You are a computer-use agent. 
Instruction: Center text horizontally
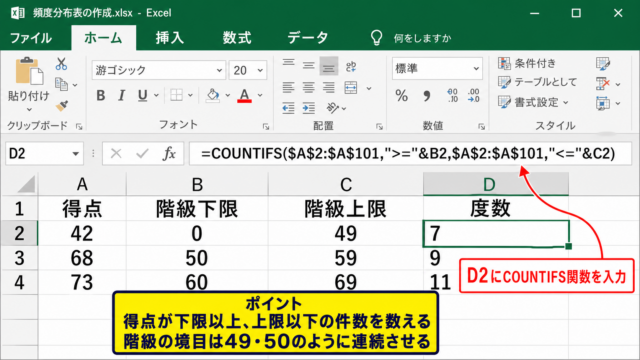tap(309, 87)
